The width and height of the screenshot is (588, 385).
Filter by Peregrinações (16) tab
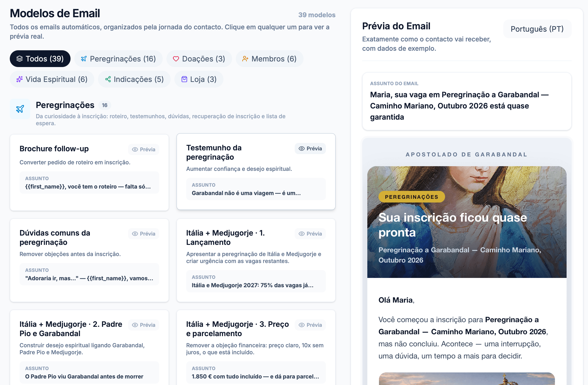tap(118, 59)
